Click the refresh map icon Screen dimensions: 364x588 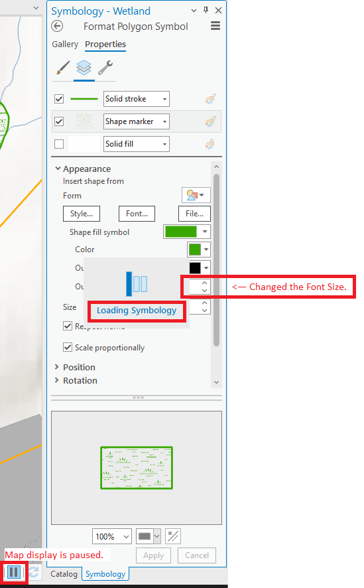[x=33, y=572]
